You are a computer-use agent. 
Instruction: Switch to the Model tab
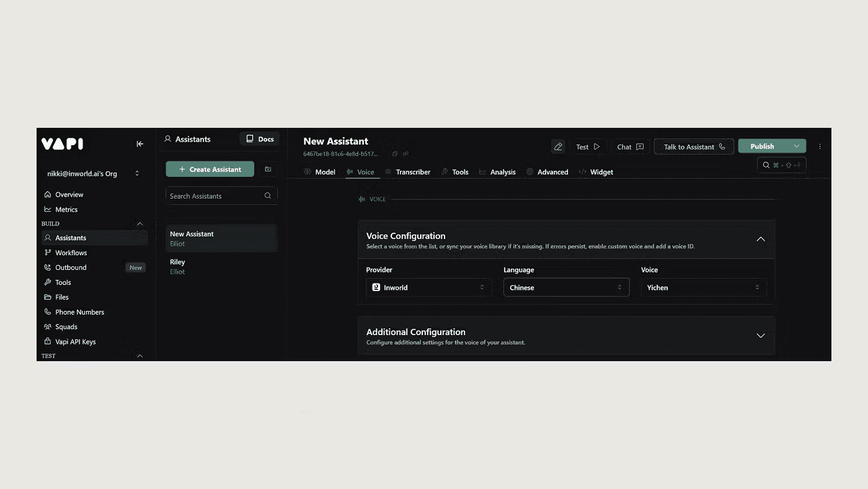(319, 172)
